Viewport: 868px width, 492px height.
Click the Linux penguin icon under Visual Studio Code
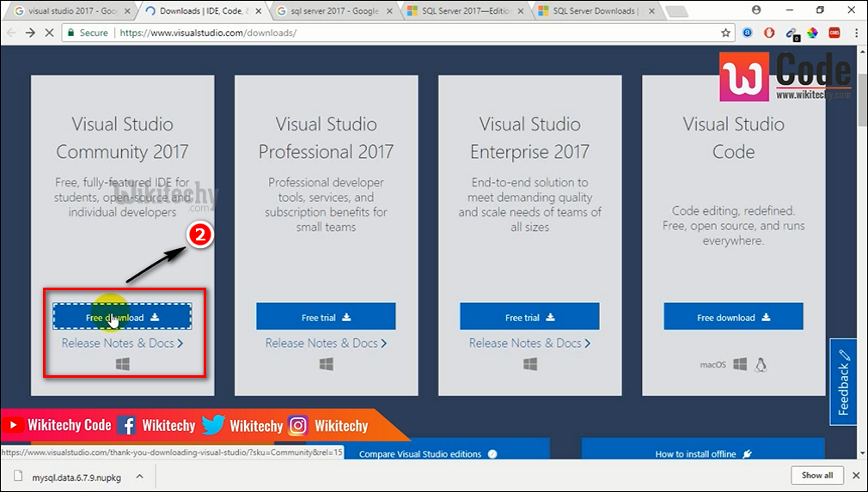pos(760,364)
